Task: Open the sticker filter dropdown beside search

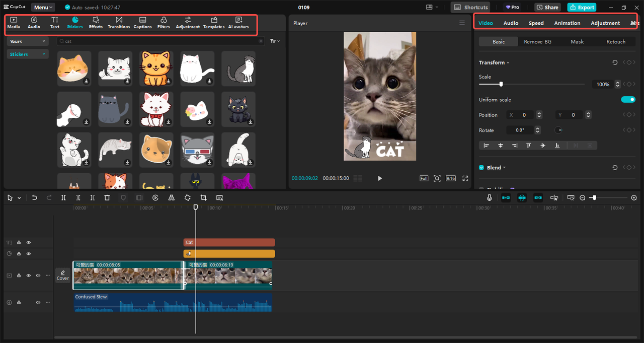Action: point(275,41)
